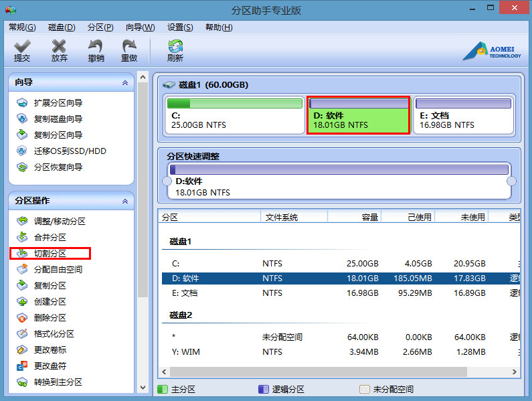Open the 设置(S) menu
This screenshot has height=401, width=532.
pyautogui.click(x=180, y=27)
